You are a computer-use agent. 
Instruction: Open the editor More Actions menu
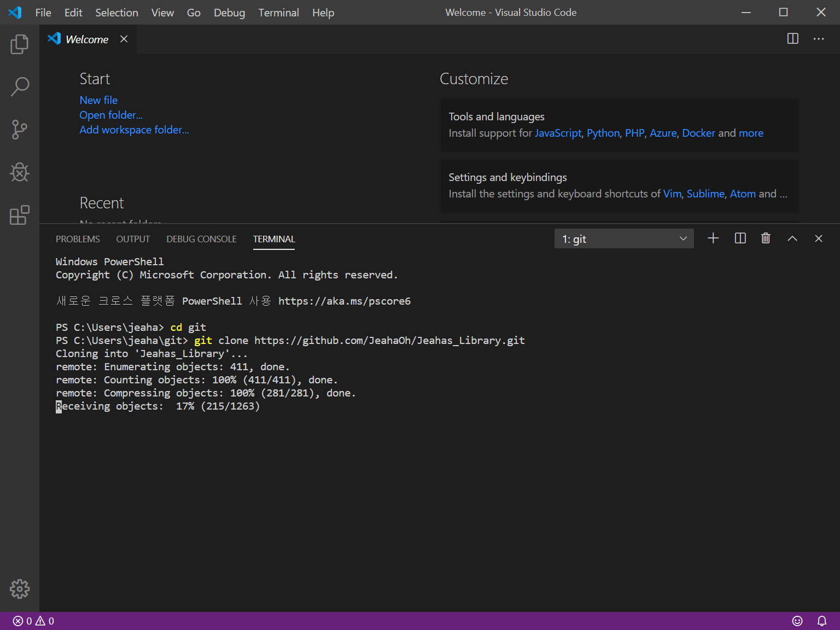(x=819, y=39)
